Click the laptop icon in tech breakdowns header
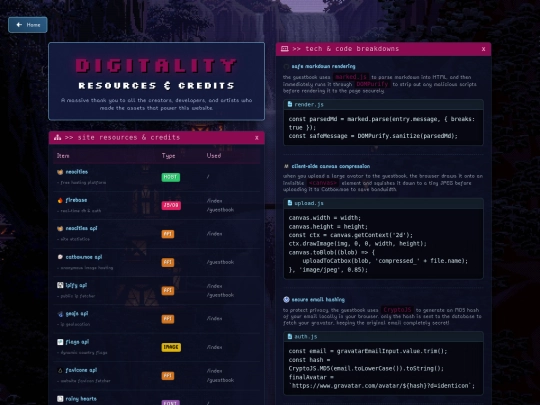The height and width of the screenshot is (405, 540). tap(284, 49)
